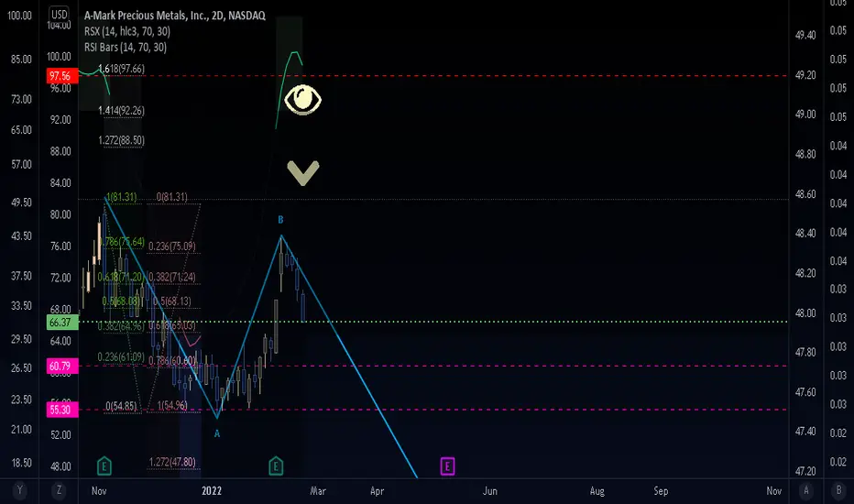
Task: Select the wave label B above the peak
Action: (280, 220)
